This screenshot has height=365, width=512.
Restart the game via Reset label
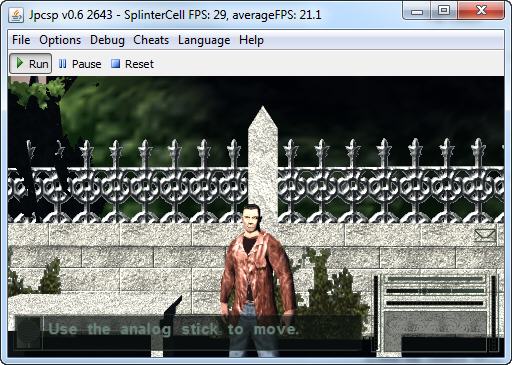tap(139, 64)
